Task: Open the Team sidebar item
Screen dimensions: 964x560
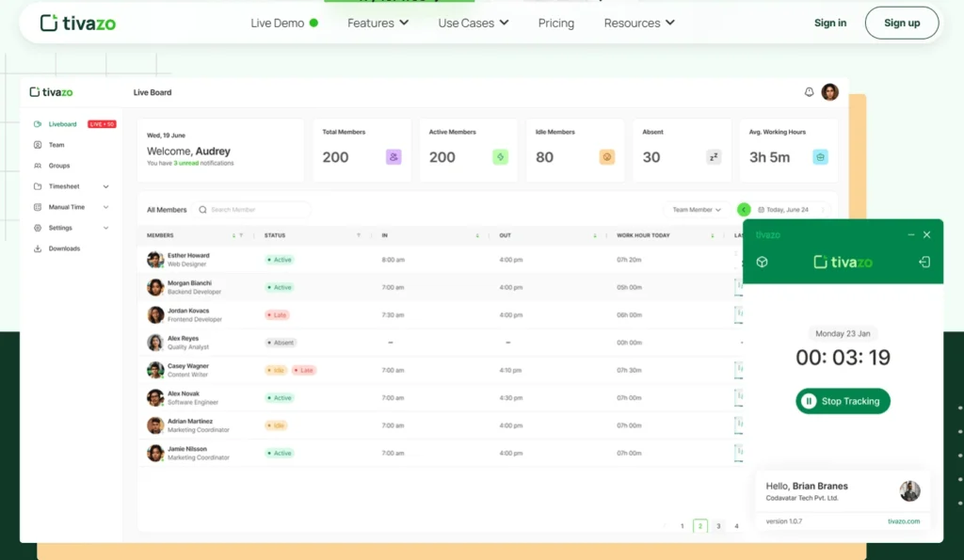Action: 56,145
